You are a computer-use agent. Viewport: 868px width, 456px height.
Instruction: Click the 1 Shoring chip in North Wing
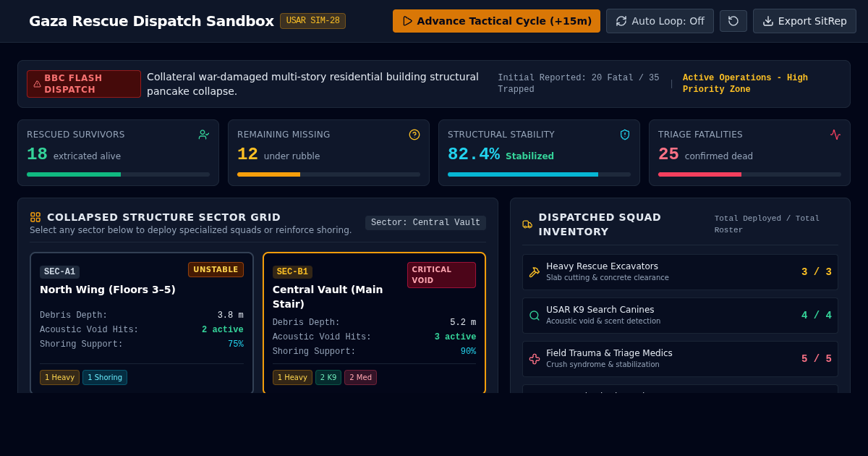(105, 378)
